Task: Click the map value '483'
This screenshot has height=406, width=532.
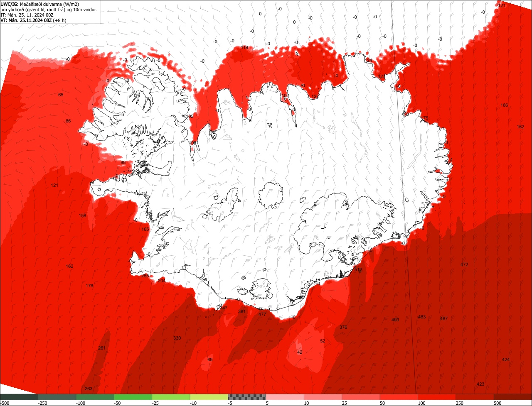Action: [x=422, y=317]
